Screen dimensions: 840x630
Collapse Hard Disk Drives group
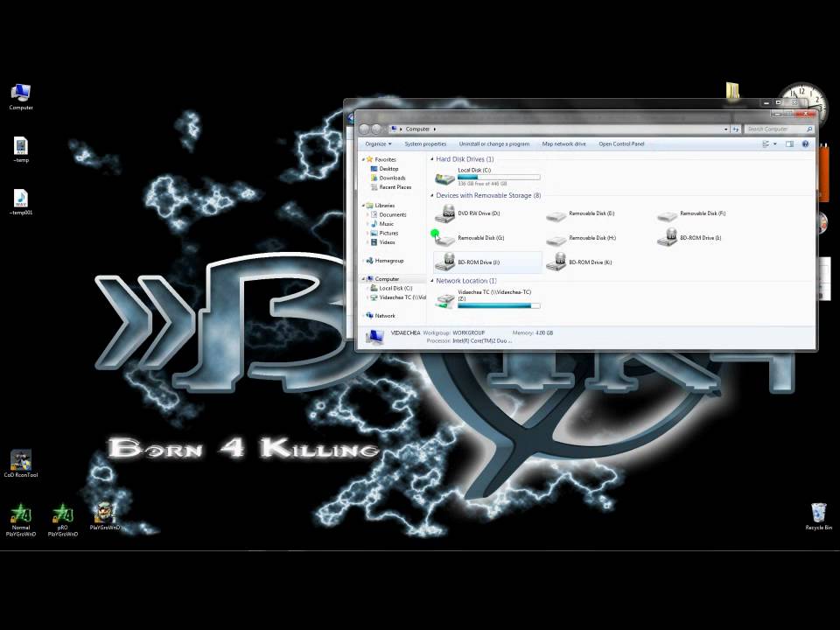(x=431, y=159)
